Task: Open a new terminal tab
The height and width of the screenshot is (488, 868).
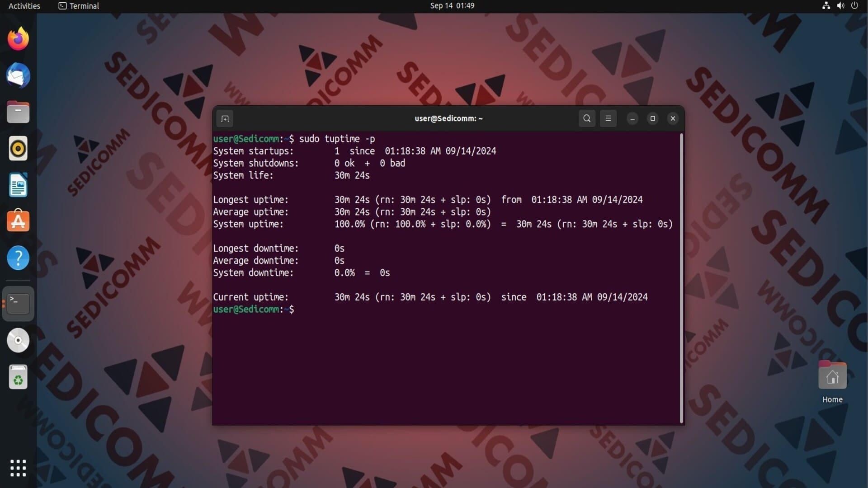Action: [225, 119]
